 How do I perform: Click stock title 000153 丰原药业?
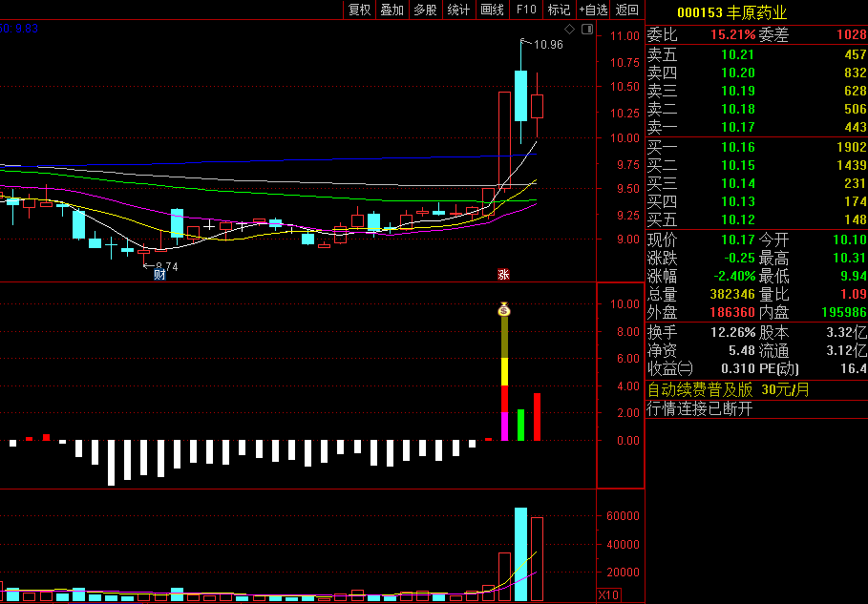coord(731,12)
